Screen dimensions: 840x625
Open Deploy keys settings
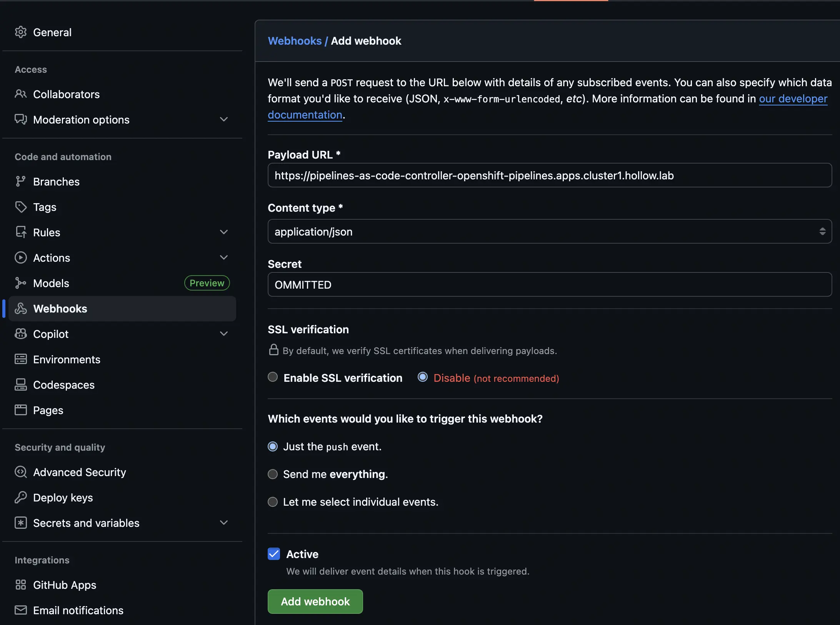click(122, 497)
